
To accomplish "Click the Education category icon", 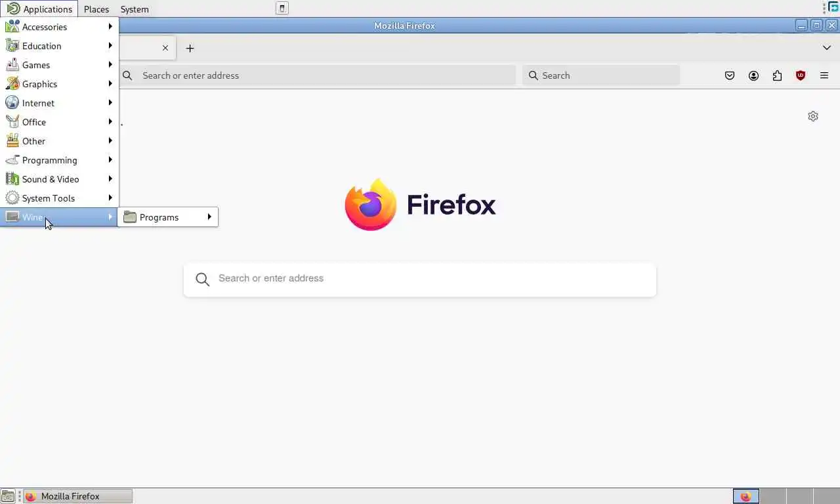I will [12, 46].
